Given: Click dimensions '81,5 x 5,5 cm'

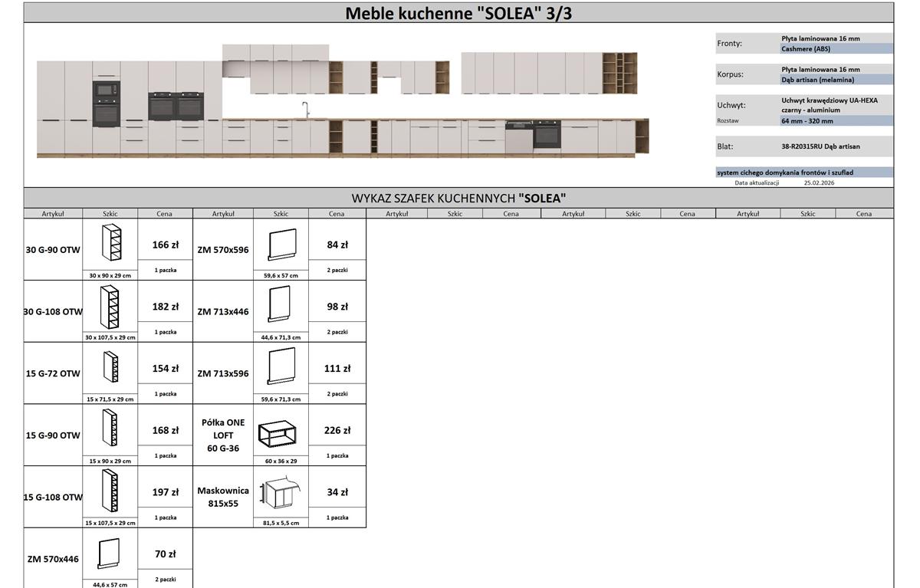Looking at the screenshot, I should (281, 523).
